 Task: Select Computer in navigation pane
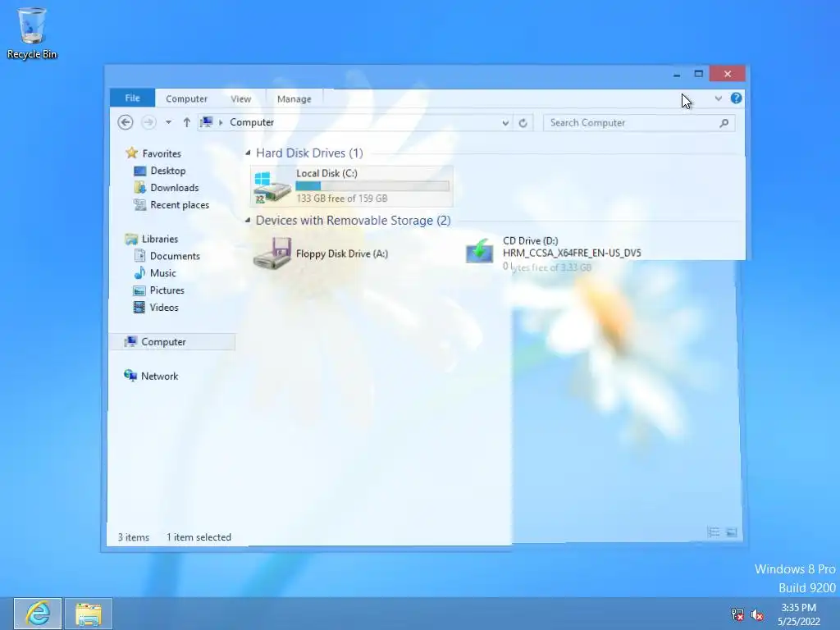(172, 342)
